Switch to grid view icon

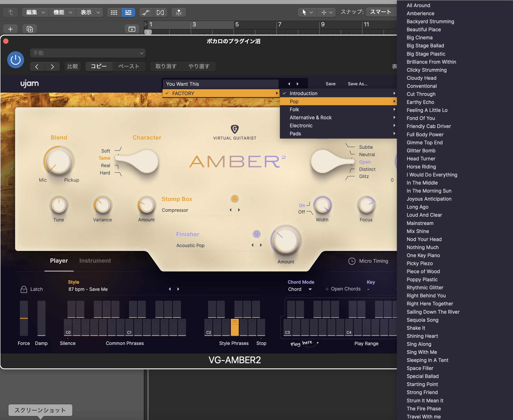point(114,12)
